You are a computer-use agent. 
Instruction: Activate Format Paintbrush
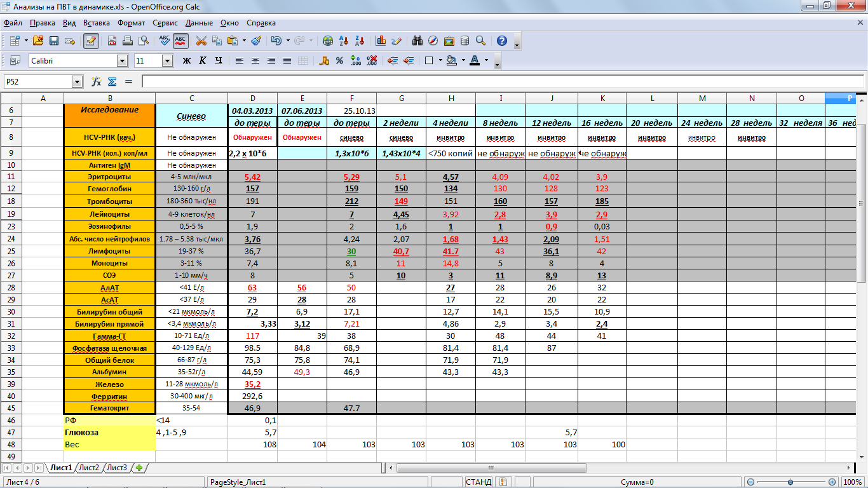click(255, 41)
